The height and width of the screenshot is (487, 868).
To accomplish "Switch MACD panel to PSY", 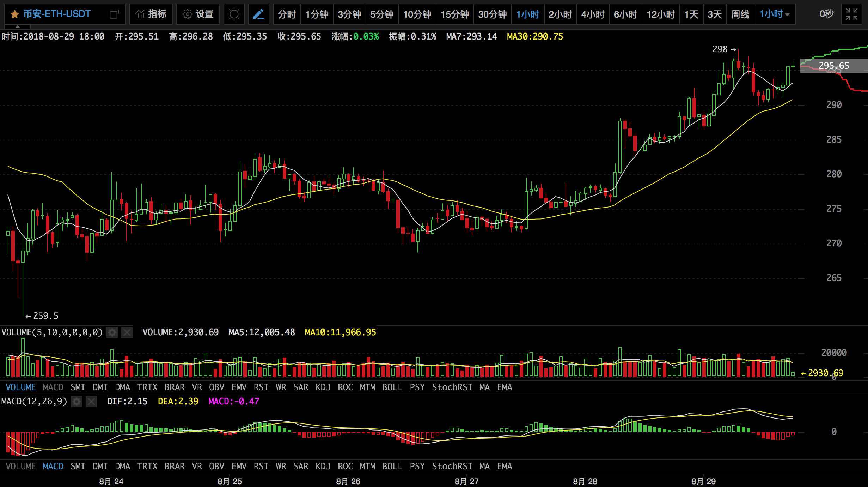I will click(x=417, y=466).
